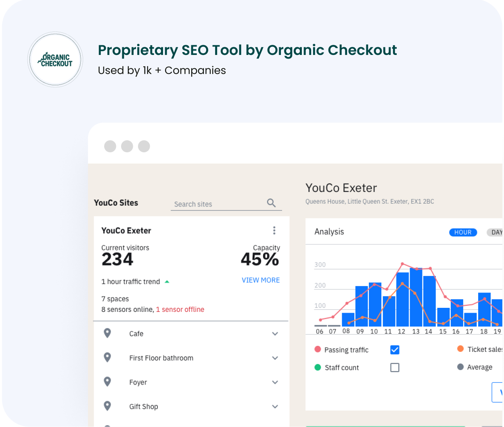Image resolution: width=504 pixels, height=427 pixels.
Task: Click the green traffic trend arrow
Action: 167,282
